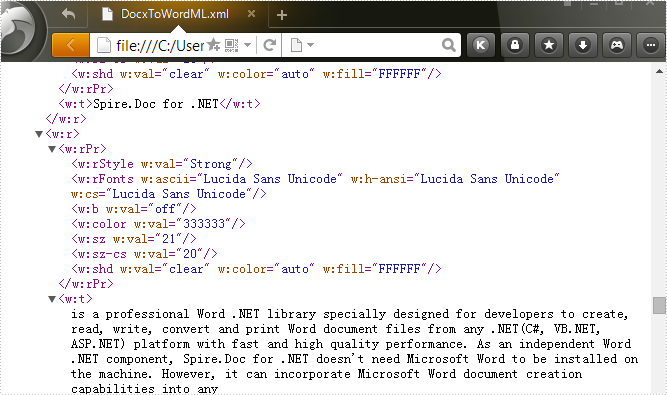Close the DocxToWordML.xml tab
The width and height of the screenshot is (667, 395).
pyautogui.click(x=251, y=14)
